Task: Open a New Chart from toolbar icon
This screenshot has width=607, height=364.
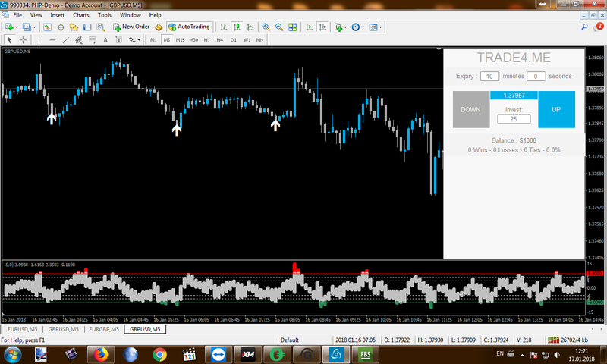Action: pos(9,27)
